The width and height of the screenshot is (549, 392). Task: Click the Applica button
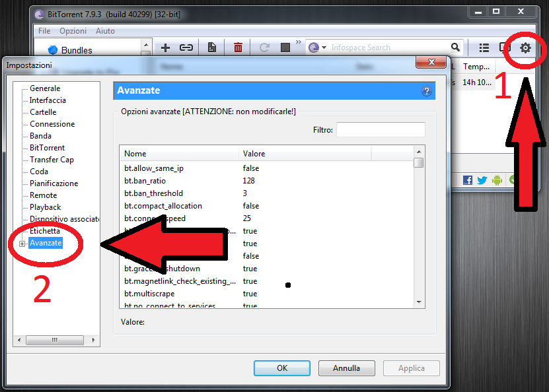(412, 368)
